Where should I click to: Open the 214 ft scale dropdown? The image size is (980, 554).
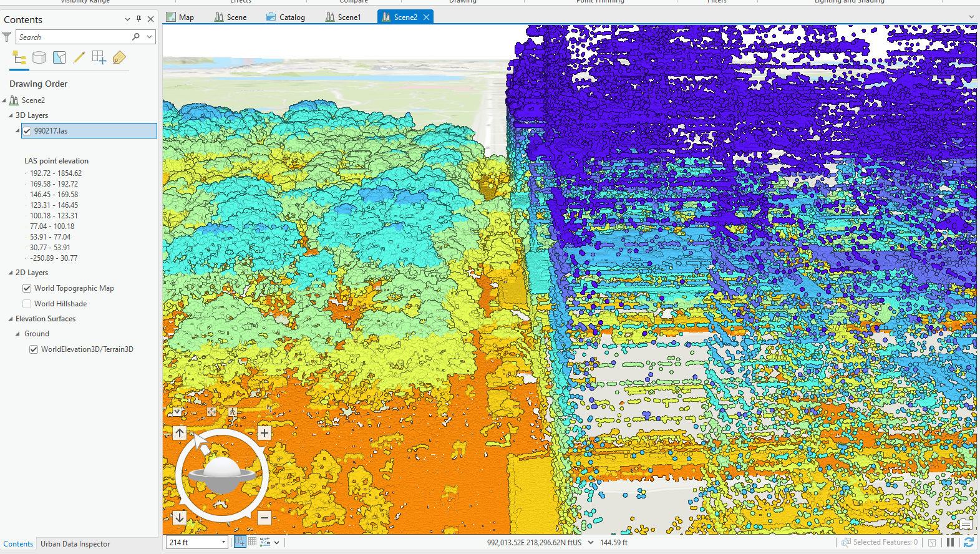pos(223,543)
